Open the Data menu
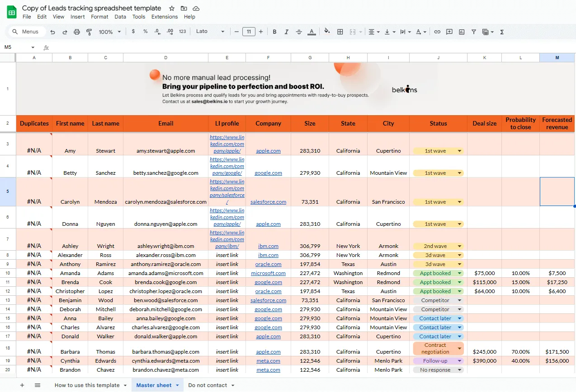The image size is (576, 392). point(120,17)
